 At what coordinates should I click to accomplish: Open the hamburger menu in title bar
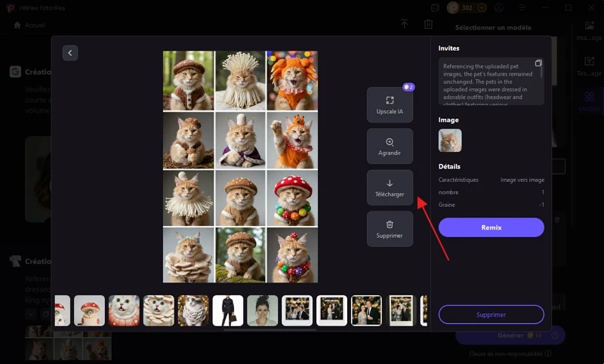tap(522, 8)
